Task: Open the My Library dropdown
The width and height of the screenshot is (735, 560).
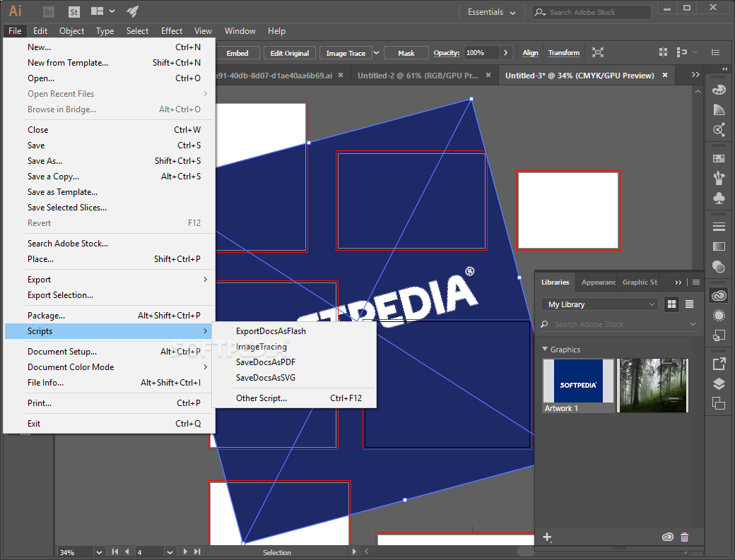Action: point(599,304)
